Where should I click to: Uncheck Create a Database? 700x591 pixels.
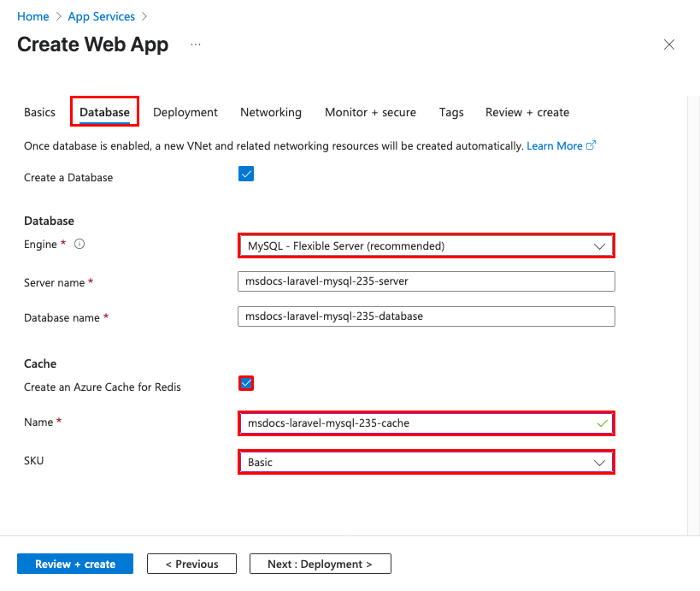[x=246, y=174]
